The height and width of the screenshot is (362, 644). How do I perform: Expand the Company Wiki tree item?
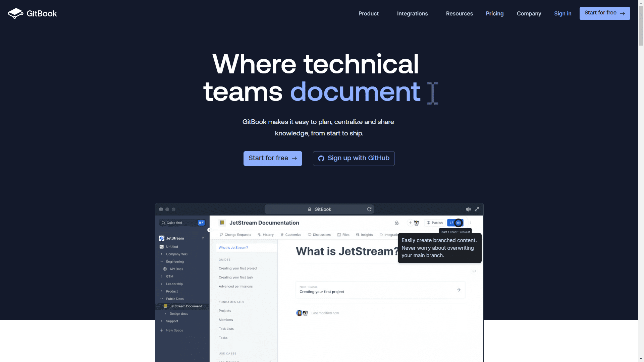point(162,254)
